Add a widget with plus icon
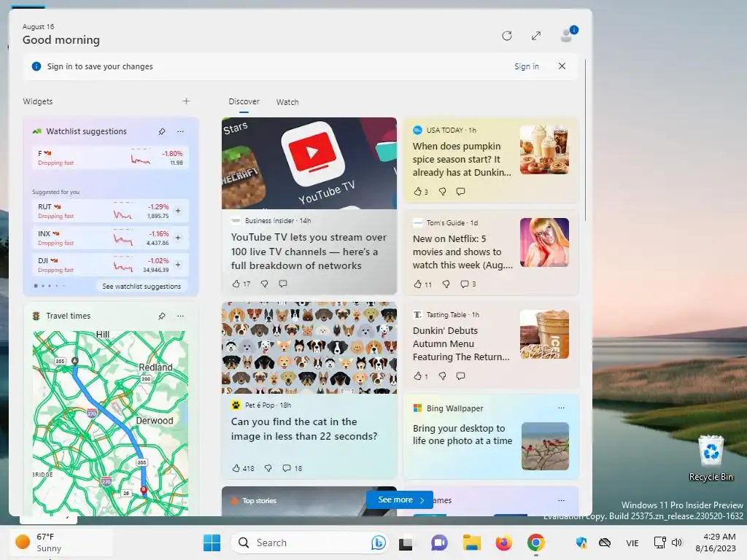747x560 pixels. tap(186, 101)
